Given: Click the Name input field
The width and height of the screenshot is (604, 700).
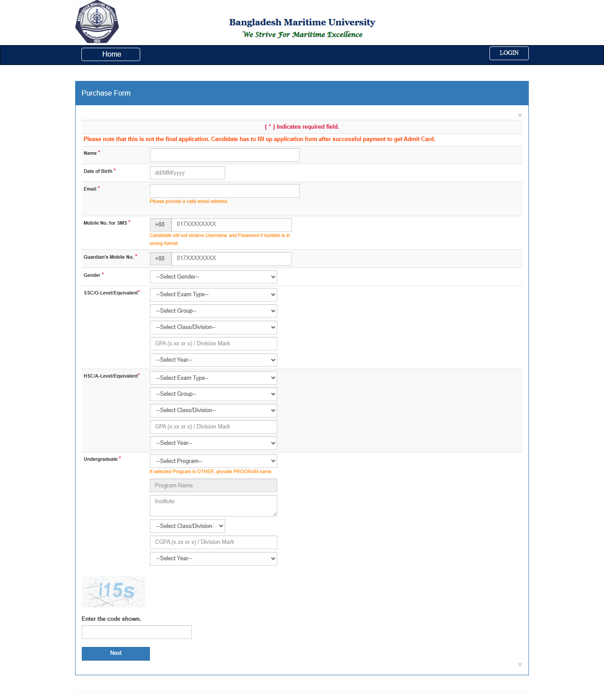Looking at the screenshot, I should (x=225, y=155).
